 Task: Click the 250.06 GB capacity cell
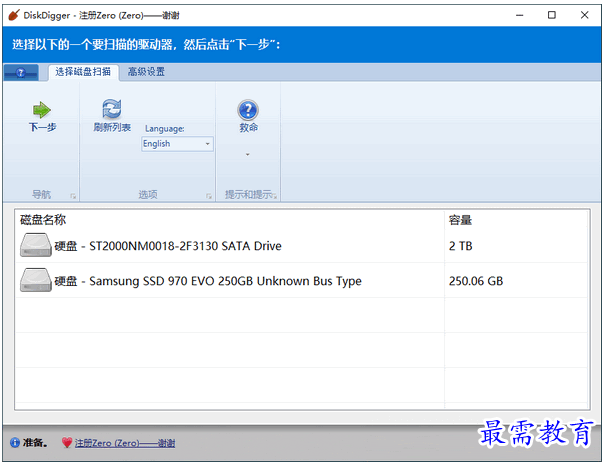pyautogui.click(x=476, y=281)
